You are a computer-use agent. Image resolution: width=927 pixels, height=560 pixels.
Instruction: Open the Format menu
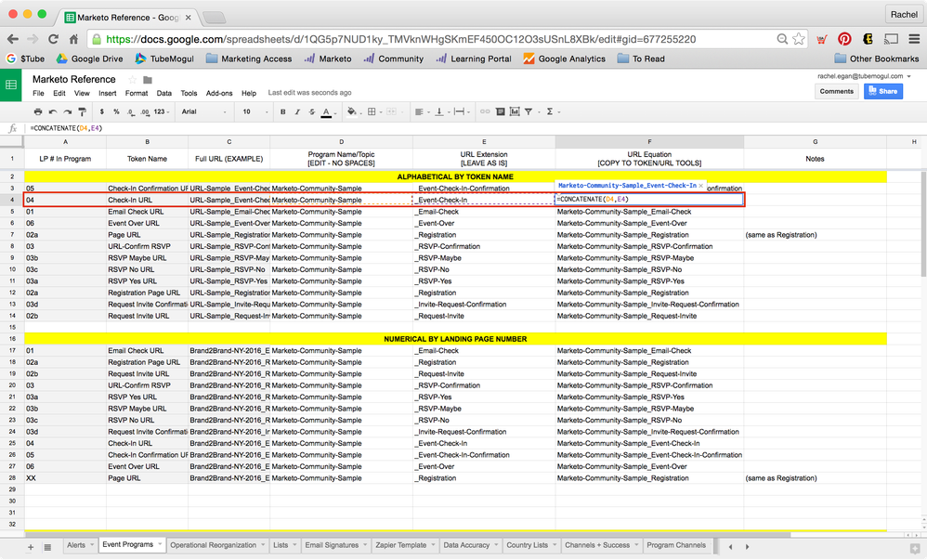tap(137, 94)
